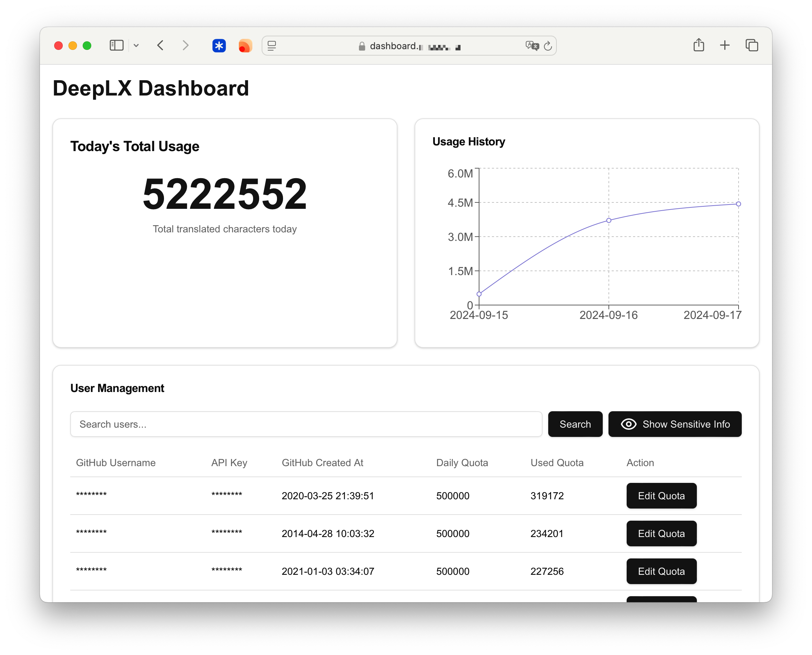Toggle the Safari sidebar icon
The width and height of the screenshot is (812, 655).
116,46
